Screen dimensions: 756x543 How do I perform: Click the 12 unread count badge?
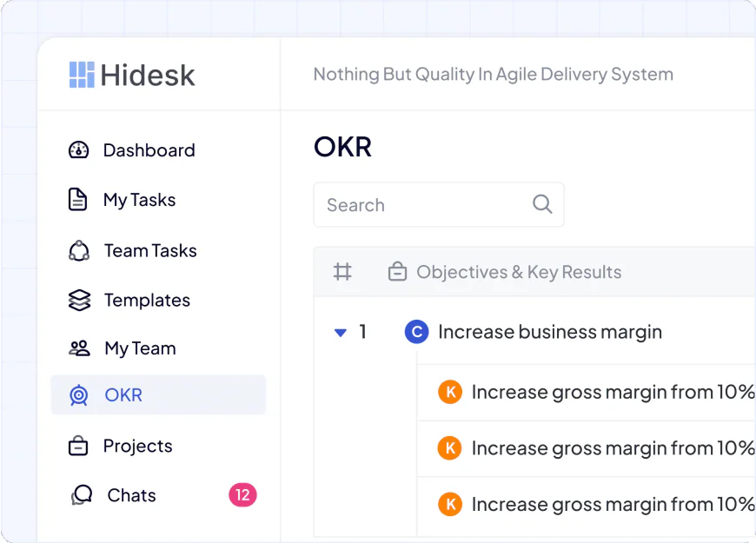242,494
